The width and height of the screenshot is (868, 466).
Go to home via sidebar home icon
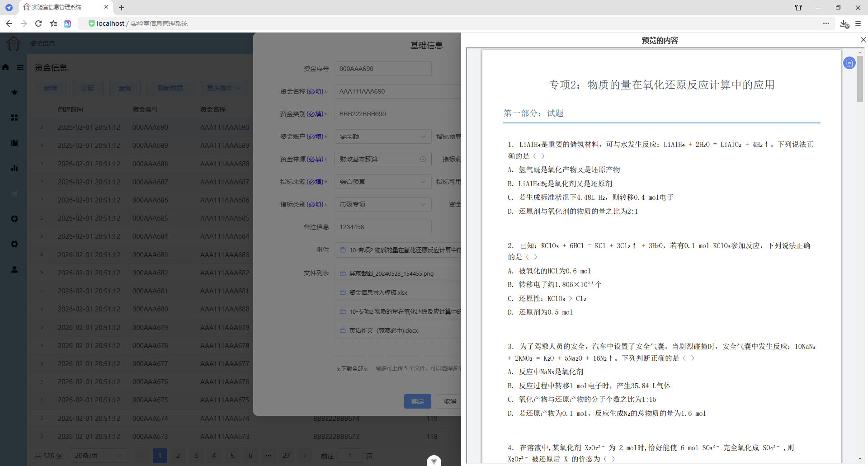pyautogui.click(x=5, y=67)
